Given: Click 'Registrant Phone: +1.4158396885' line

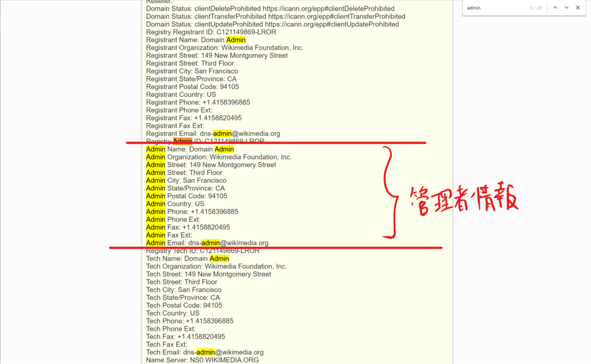Looking at the screenshot, I should pyautogui.click(x=198, y=103).
